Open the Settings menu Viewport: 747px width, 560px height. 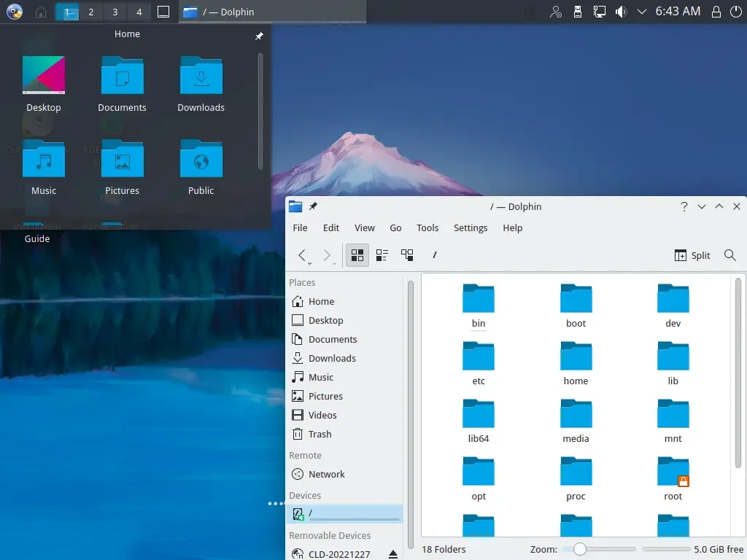(x=471, y=227)
